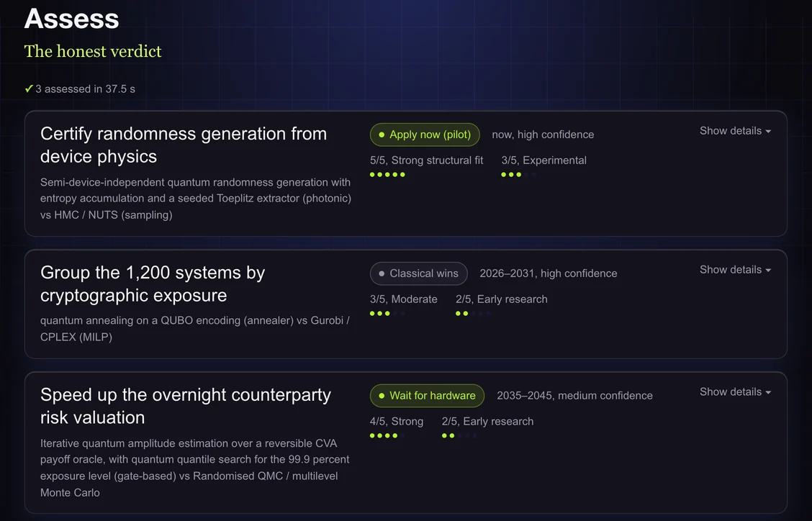Click the Wait for hardware badge
Screen dimensions: 812x521
click(427, 396)
